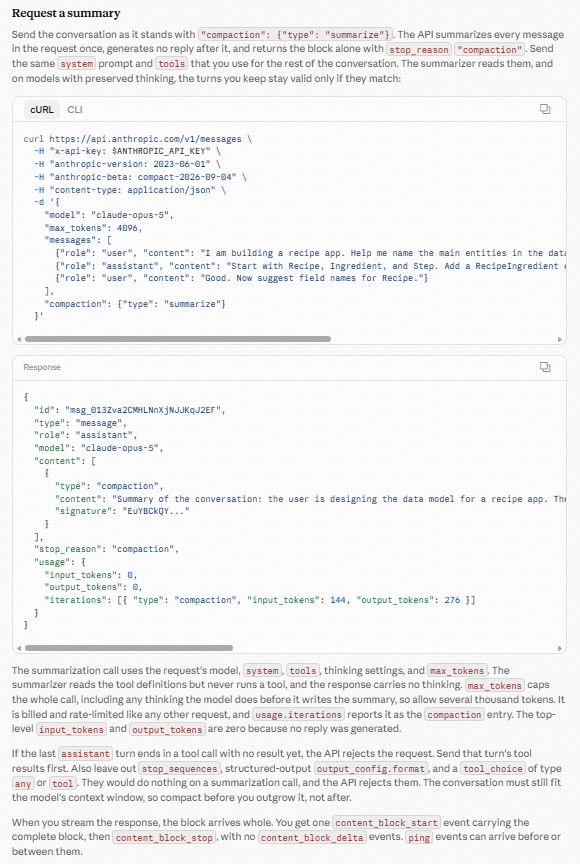Click the "Good. Now suggest field names" message line
The image size is (580, 864).
[242, 278]
